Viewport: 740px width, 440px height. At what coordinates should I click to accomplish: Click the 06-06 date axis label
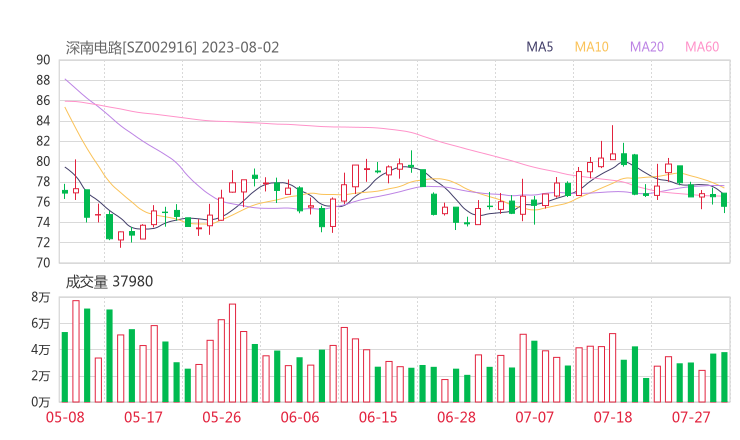pyautogui.click(x=300, y=417)
